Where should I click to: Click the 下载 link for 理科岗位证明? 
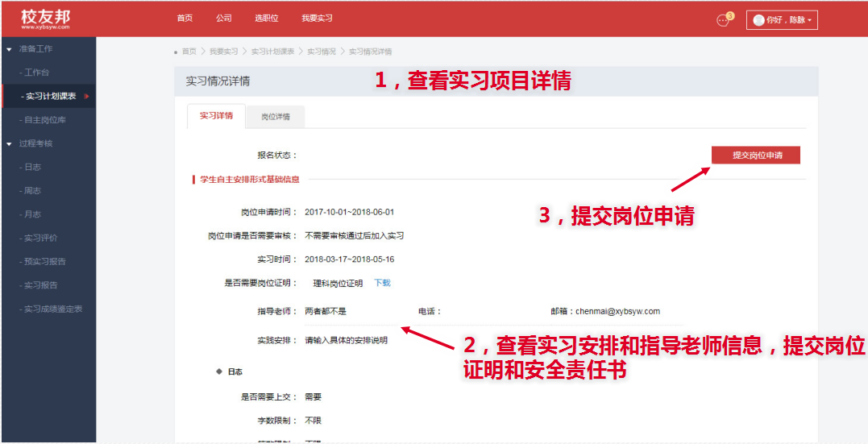click(x=382, y=283)
